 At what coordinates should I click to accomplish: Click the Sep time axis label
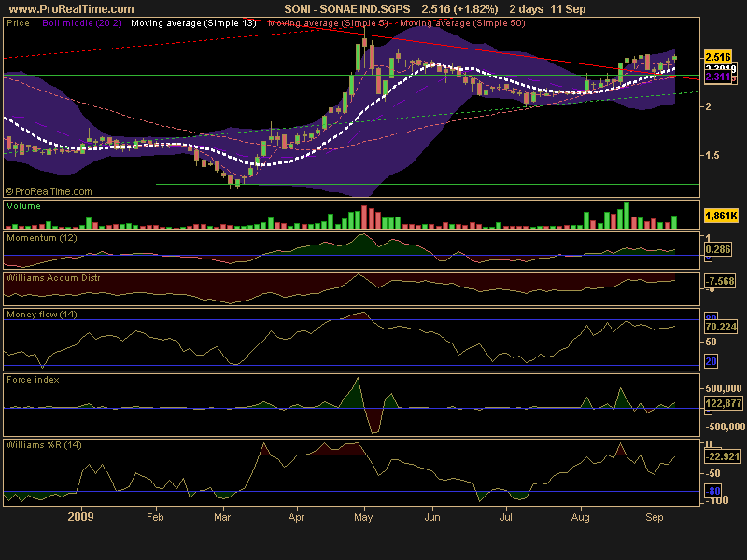655,518
